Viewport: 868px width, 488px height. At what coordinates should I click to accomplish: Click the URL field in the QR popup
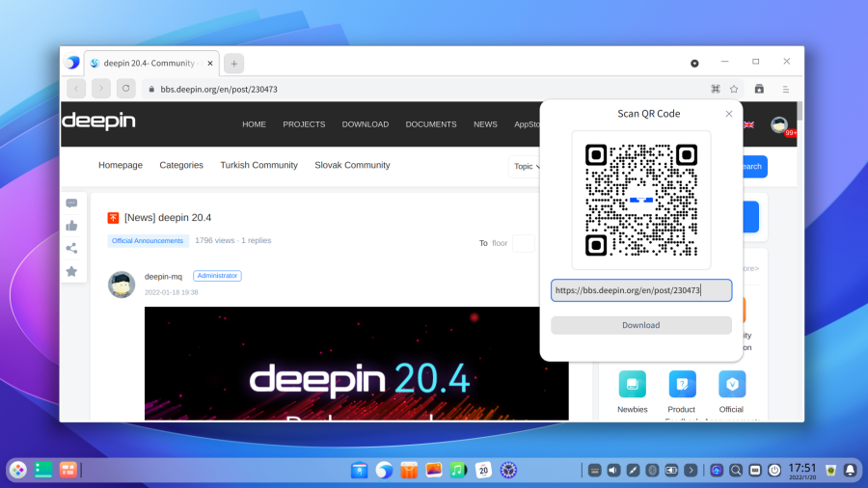click(641, 290)
